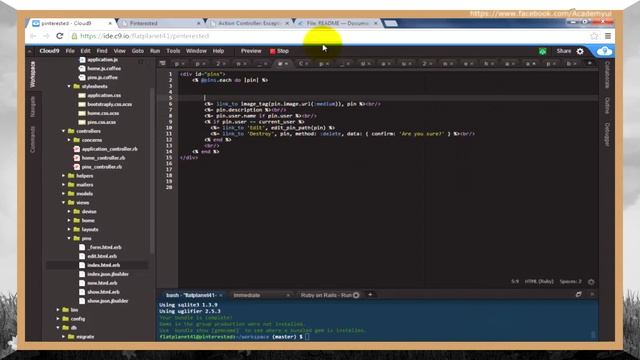Open bootstraply.css.scss file
This screenshot has height=360, width=640.
tap(109, 104)
